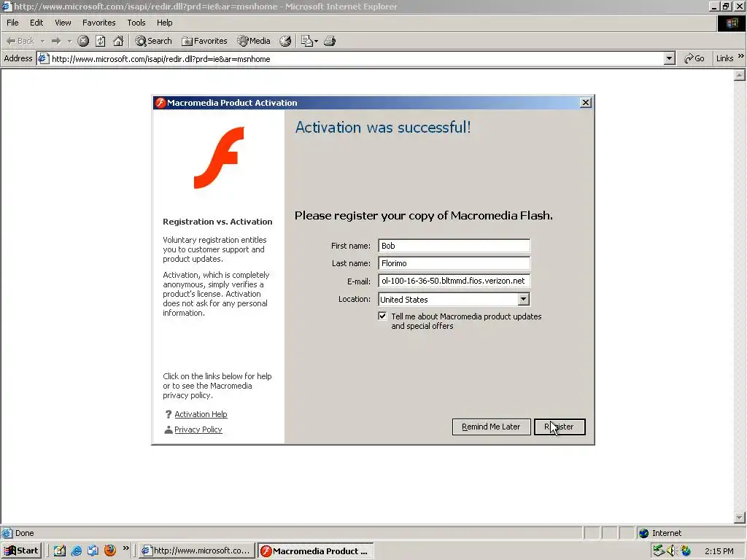The height and width of the screenshot is (560, 747).
Task: Click the green network tray icon
Action: pyautogui.click(x=658, y=551)
